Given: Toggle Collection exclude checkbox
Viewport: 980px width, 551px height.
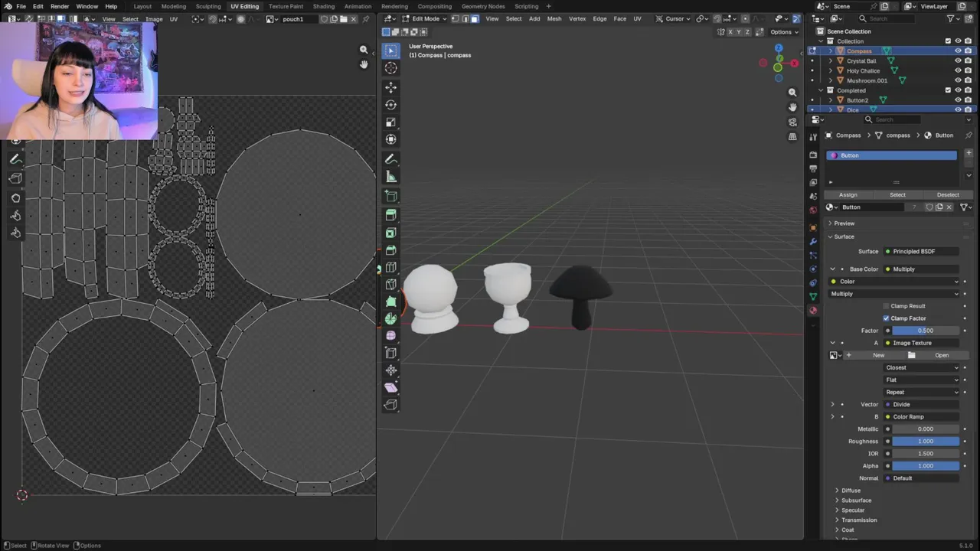Looking at the screenshot, I should pyautogui.click(x=948, y=41).
